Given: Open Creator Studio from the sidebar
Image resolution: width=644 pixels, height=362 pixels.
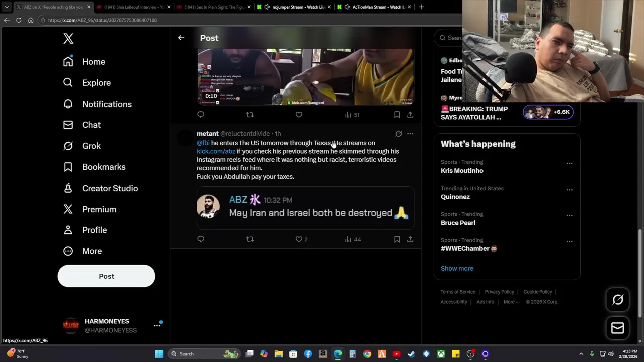Looking at the screenshot, I should pos(100,188).
